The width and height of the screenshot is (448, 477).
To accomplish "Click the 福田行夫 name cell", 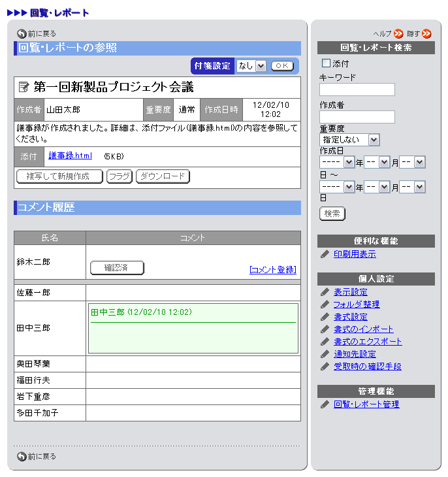I will (x=50, y=380).
